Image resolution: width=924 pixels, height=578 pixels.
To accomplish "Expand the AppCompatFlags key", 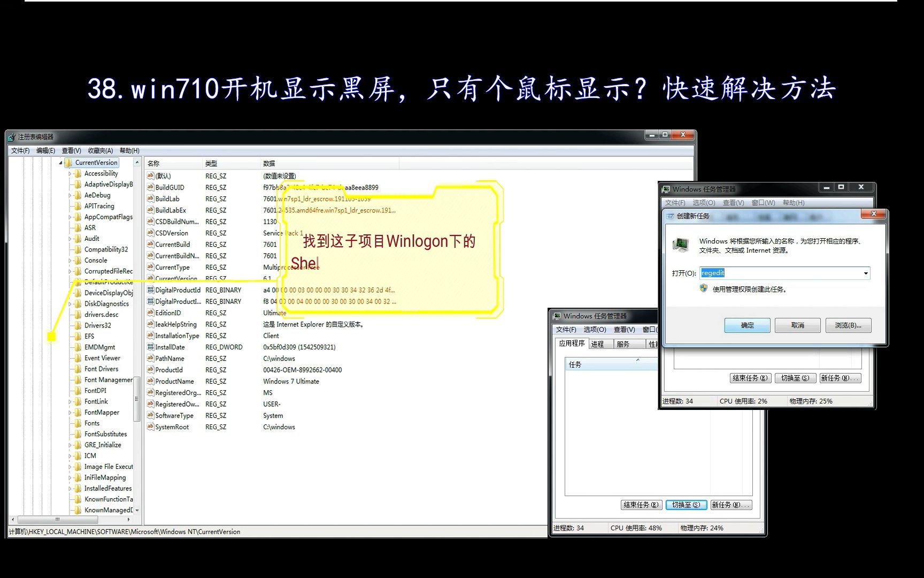I will point(70,217).
